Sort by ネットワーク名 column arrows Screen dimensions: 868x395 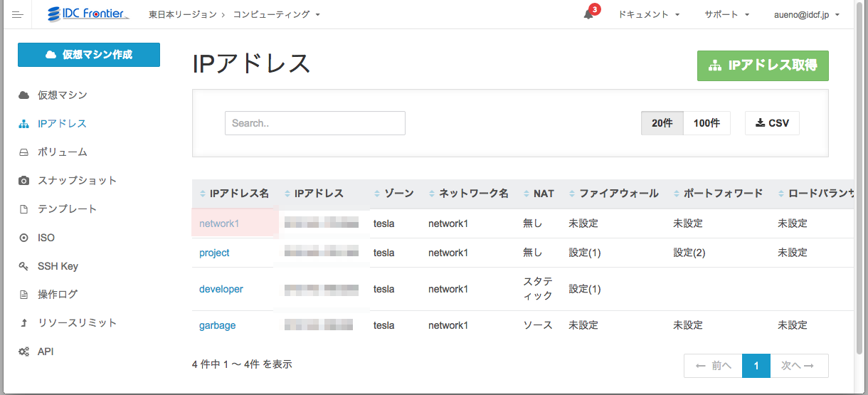point(432,194)
